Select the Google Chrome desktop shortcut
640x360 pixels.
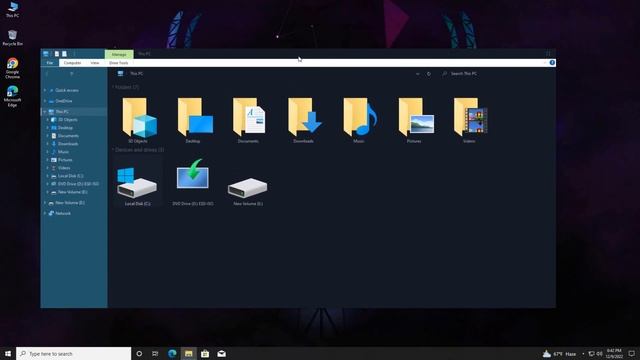[13, 68]
